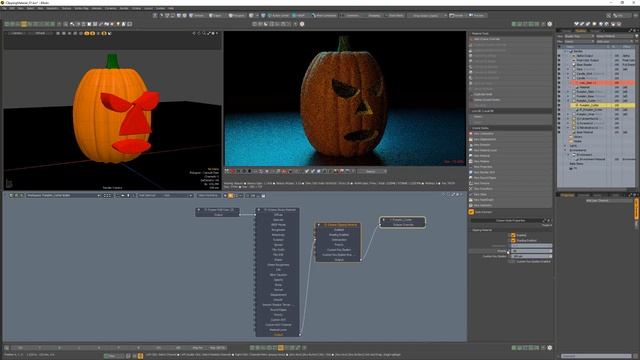Toggle the Shading Enabled checkbox
The image size is (640, 360).
click(x=513, y=240)
